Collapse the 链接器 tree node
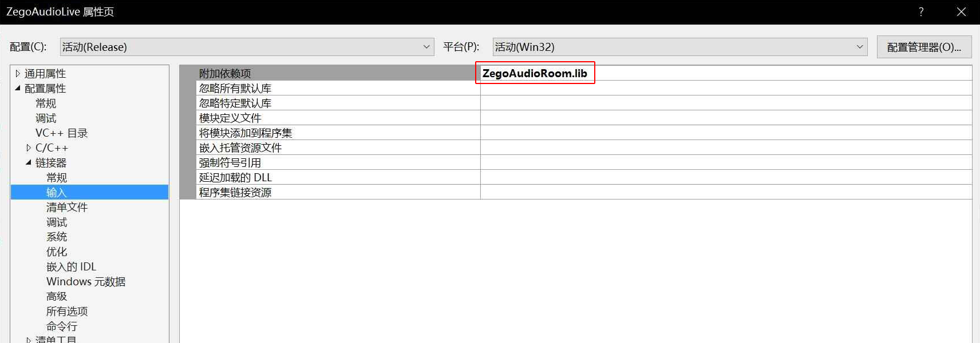 pyautogui.click(x=29, y=162)
